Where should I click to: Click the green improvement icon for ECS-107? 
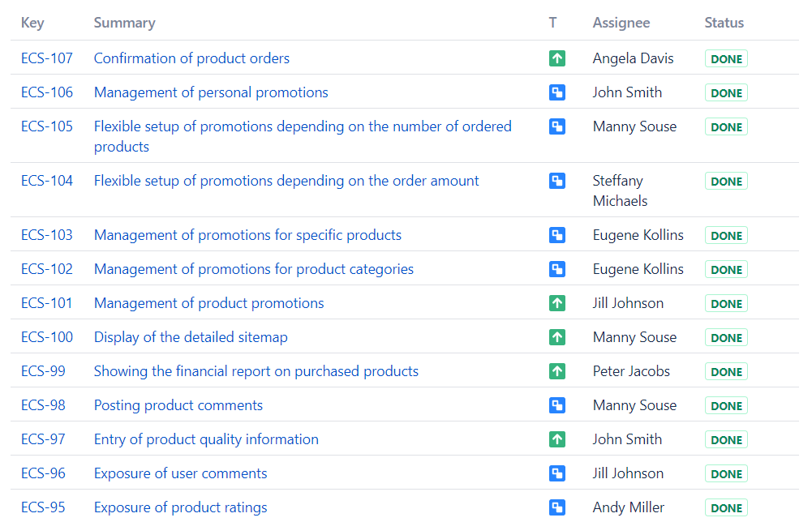[556, 58]
